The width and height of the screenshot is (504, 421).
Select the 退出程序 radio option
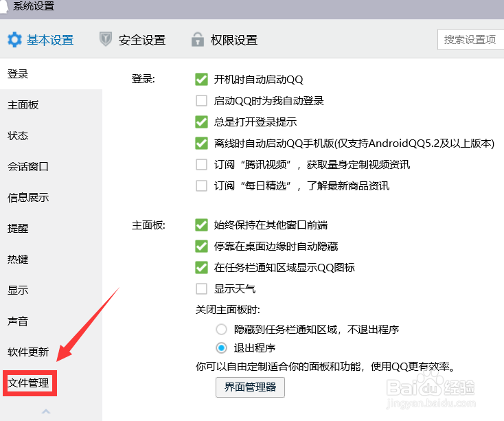[x=221, y=348]
